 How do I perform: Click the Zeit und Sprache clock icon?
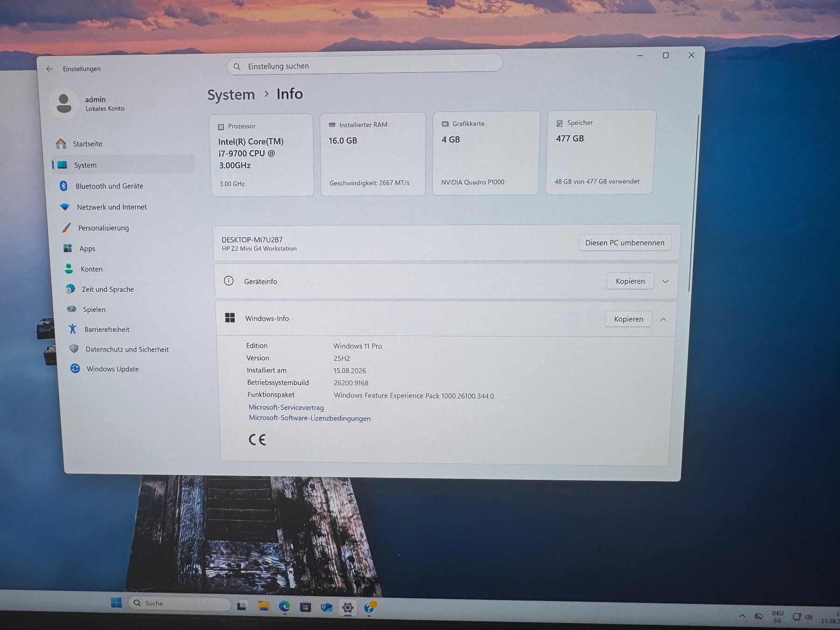[x=70, y=289]
